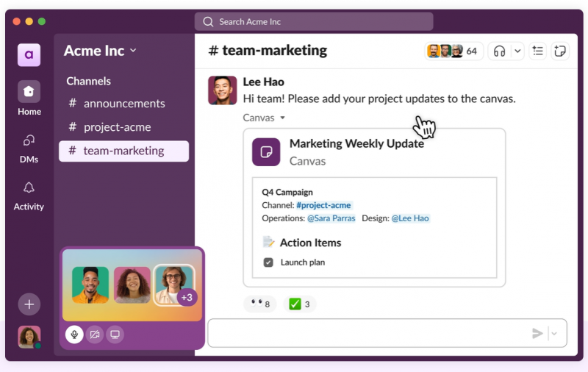Click the memo emoji beside Action Items
Viewport: 588px width, 372px height.
[268, 243]
